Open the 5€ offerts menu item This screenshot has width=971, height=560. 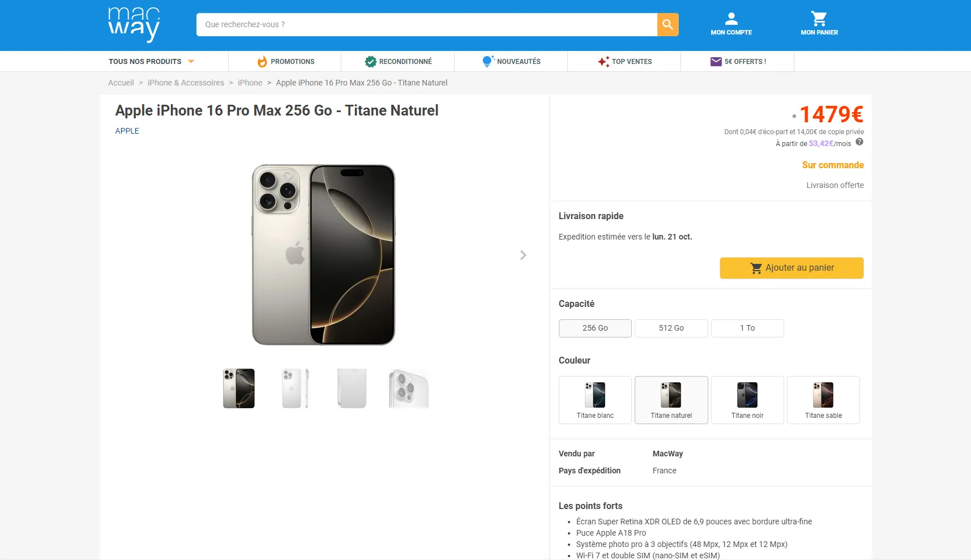738,62
